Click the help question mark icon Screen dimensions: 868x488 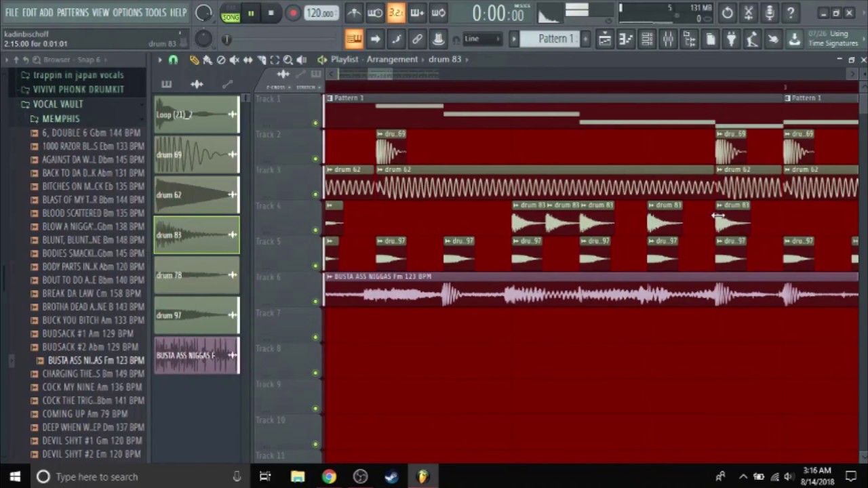pos(790,12)
